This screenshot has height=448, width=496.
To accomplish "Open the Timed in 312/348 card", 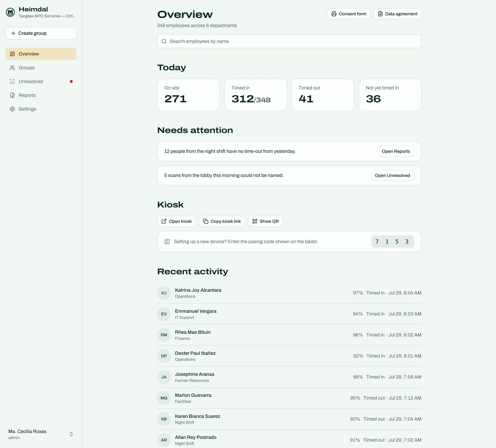I will [256, 95].
